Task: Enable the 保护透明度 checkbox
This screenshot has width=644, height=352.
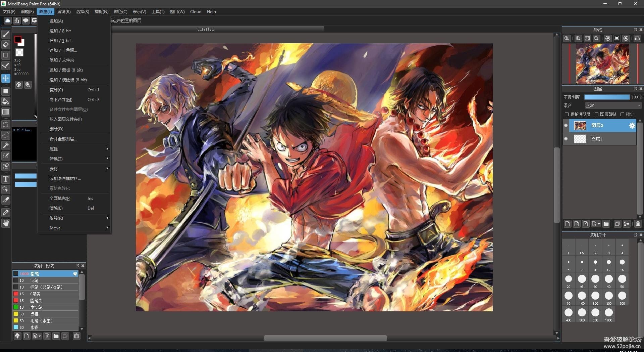Action: [567, 115]
